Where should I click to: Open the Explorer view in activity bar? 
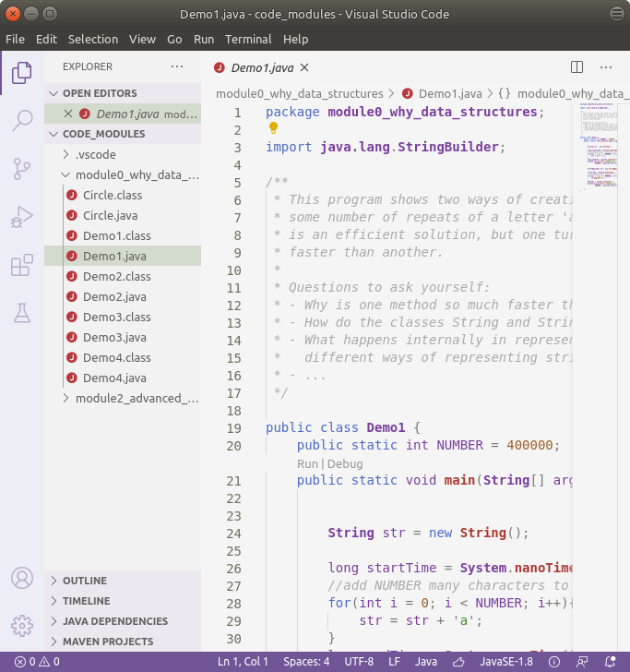(x=22, y=73)
